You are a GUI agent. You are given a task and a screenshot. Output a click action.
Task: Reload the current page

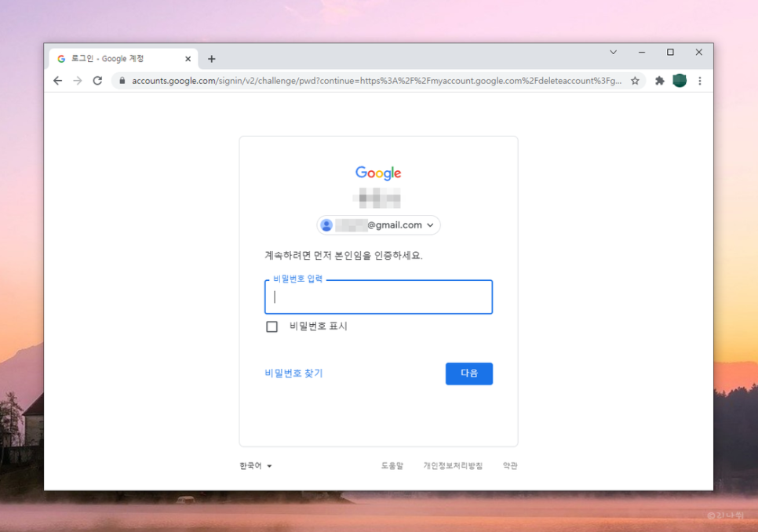click(x=97, y=80)
